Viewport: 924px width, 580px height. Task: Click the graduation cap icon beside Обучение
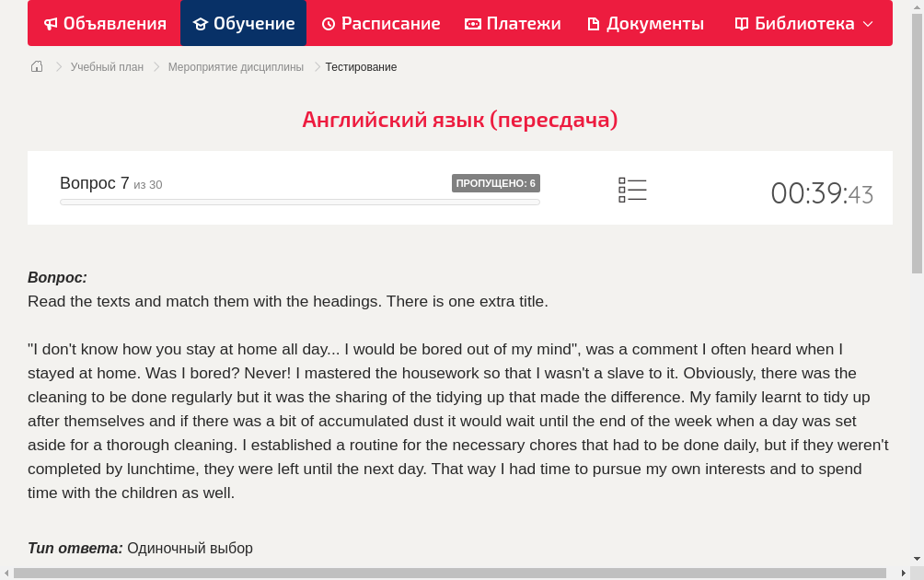point(201,24)
